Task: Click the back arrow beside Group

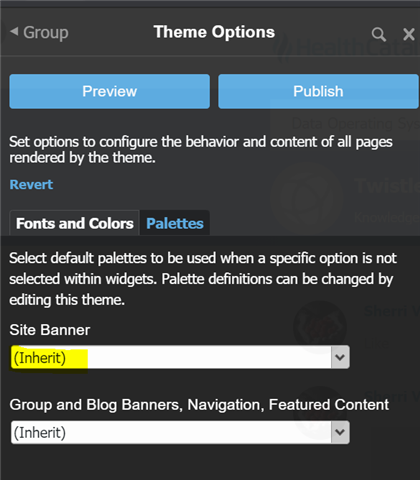Action: pyautogui.click(x=14, y=32)
